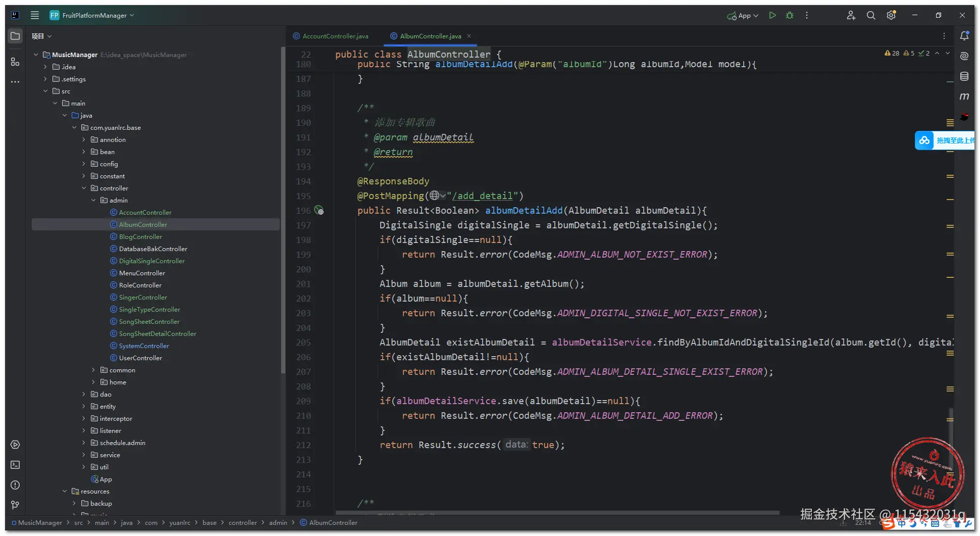The image size is (980, 536).
Task: Click project tree vertical scrollbar
Action: pyautogui.click(x=283, y=210)
